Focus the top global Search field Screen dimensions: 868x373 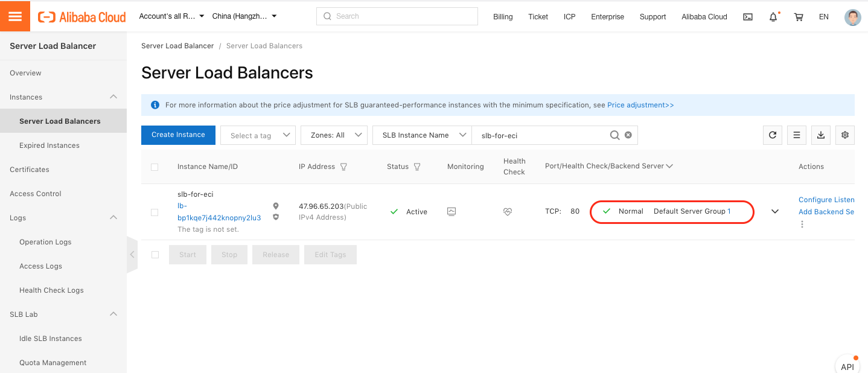coord(397,16)
